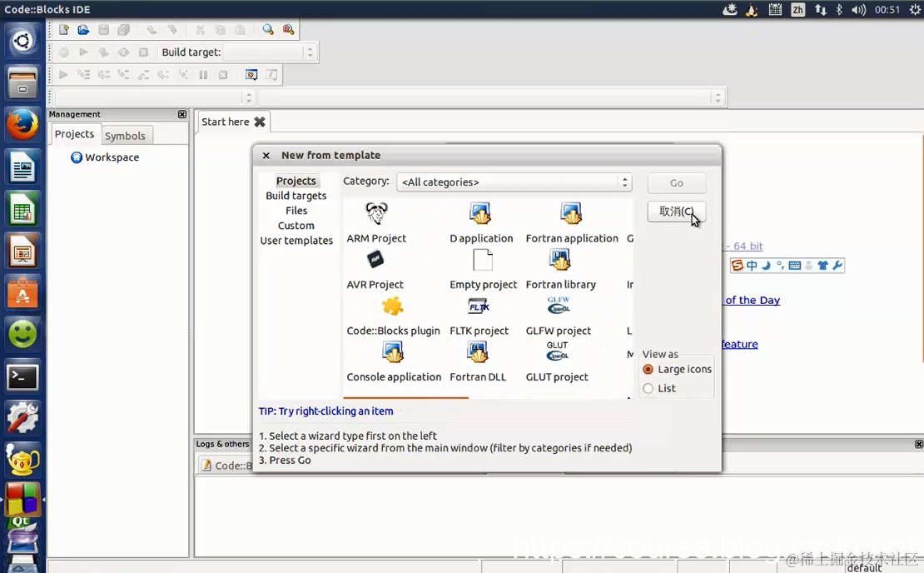Select Build targets wizard type

pos(296,196)
